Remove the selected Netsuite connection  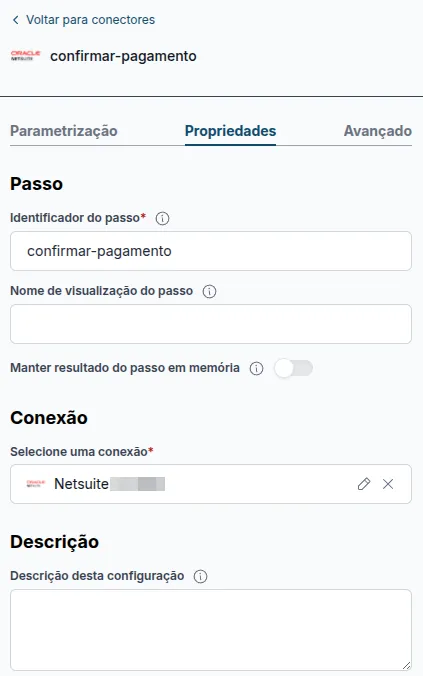388,484
